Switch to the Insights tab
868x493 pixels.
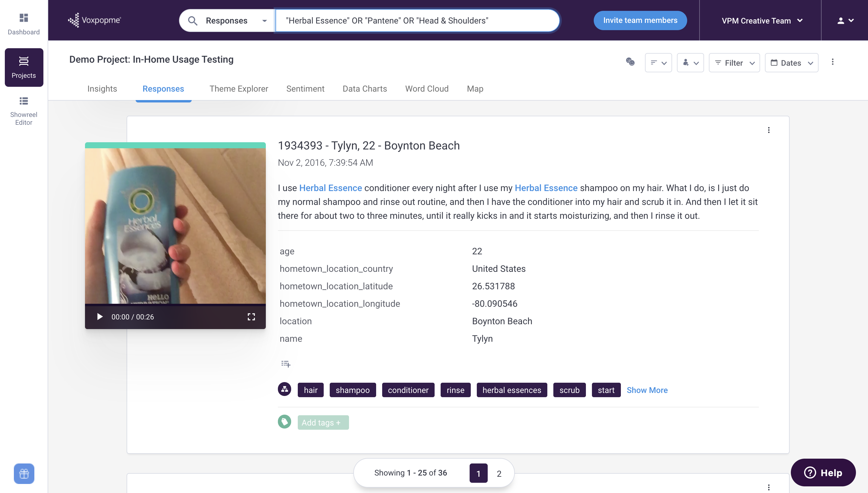click(102, 89)
